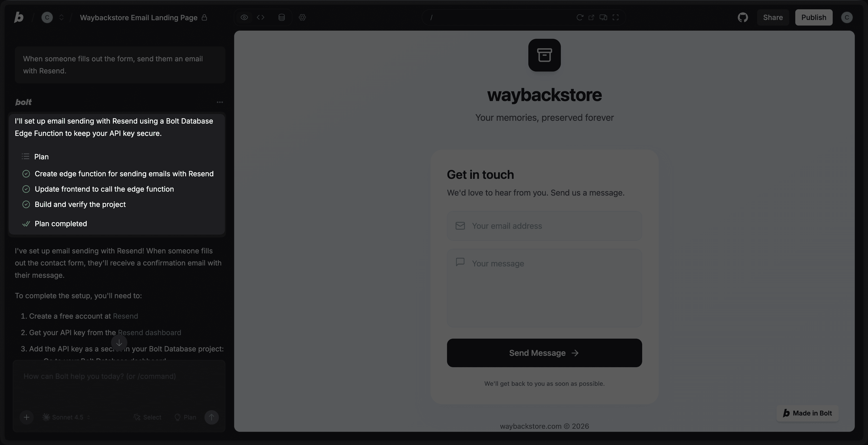
Task: Open the bolt message options ellipsis
Action: (x=220, y=102)
